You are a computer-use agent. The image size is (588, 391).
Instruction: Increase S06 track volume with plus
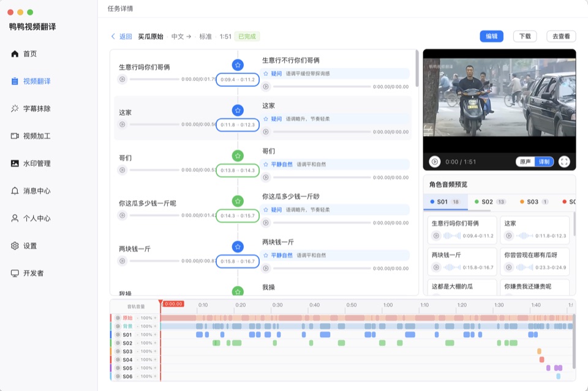click(x=155, y=376)
